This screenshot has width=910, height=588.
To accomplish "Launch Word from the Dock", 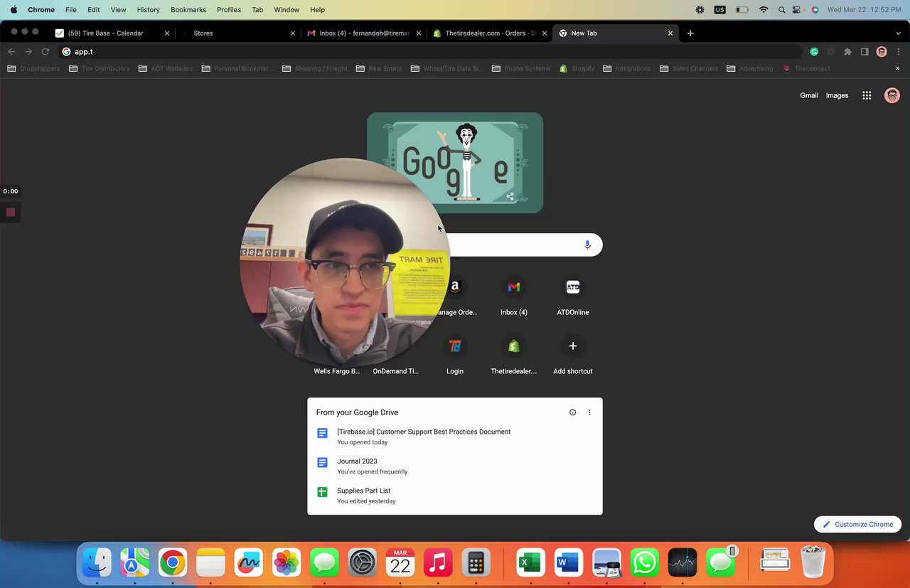I will point(568,563).
